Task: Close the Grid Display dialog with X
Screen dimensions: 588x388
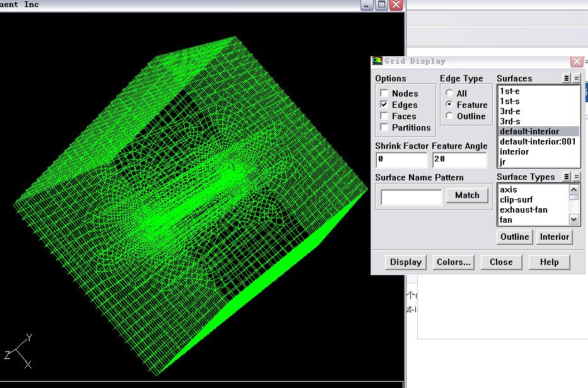Action: (x=576, y=61)
